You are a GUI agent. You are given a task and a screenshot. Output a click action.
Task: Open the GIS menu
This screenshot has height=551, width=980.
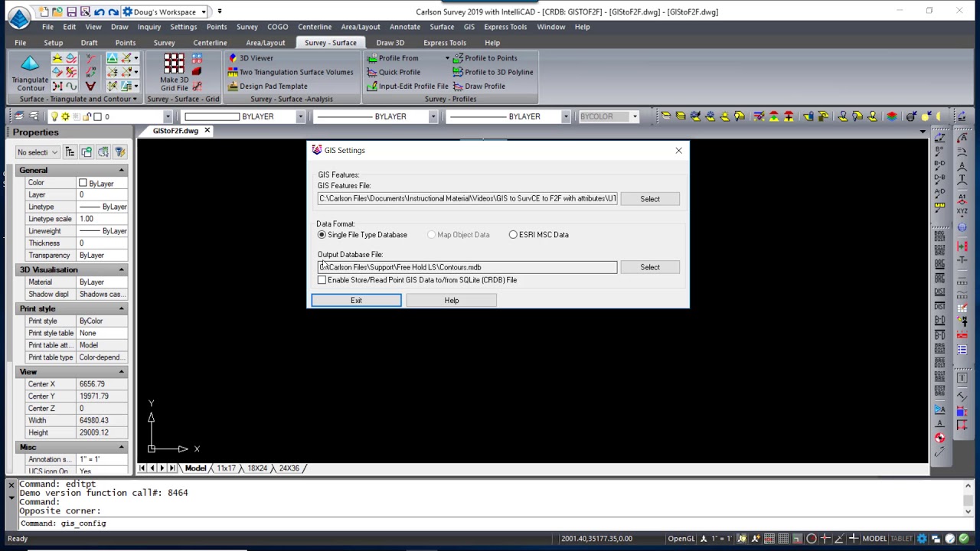[469, 27]
